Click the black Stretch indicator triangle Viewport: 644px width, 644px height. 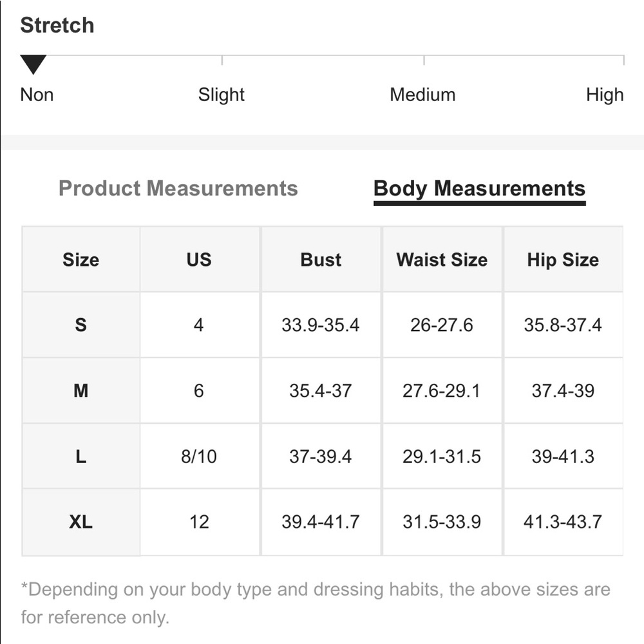click(33, 64)
